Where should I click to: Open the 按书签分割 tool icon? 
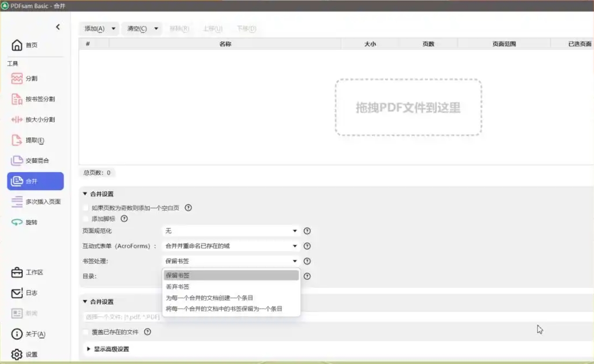coord(17,99)
